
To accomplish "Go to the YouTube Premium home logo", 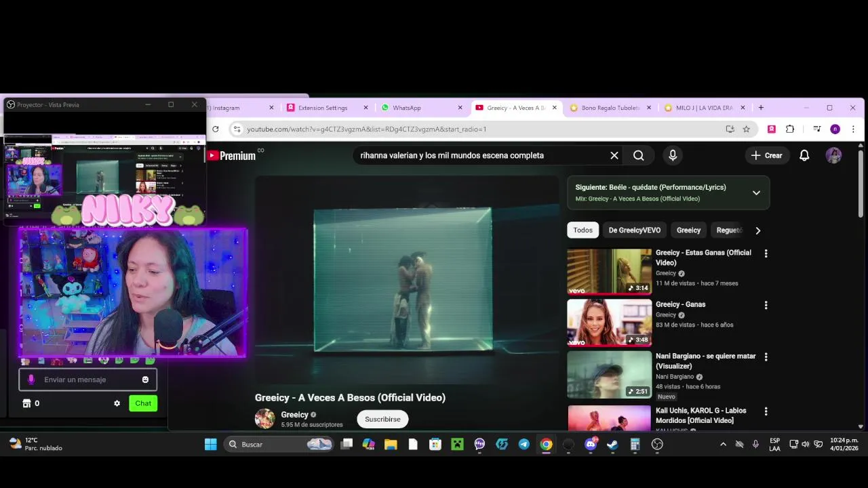I will click(232, 156).
